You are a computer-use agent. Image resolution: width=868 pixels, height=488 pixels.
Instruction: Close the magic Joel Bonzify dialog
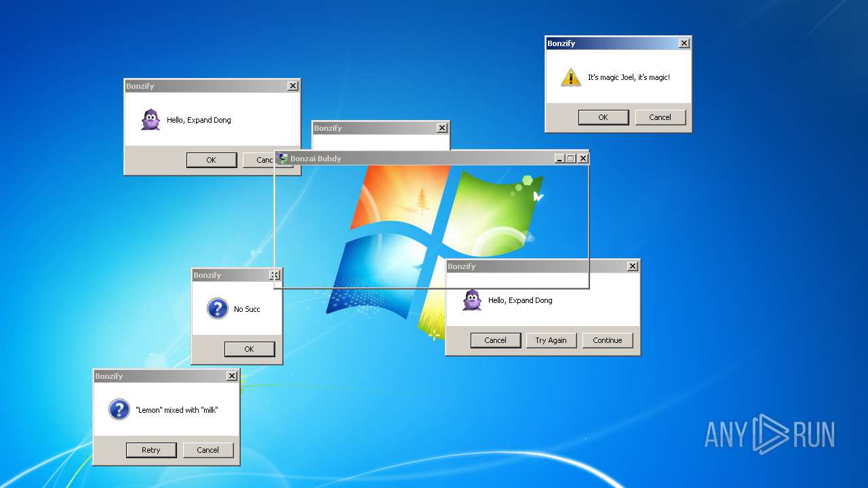[x=684, y=43]
